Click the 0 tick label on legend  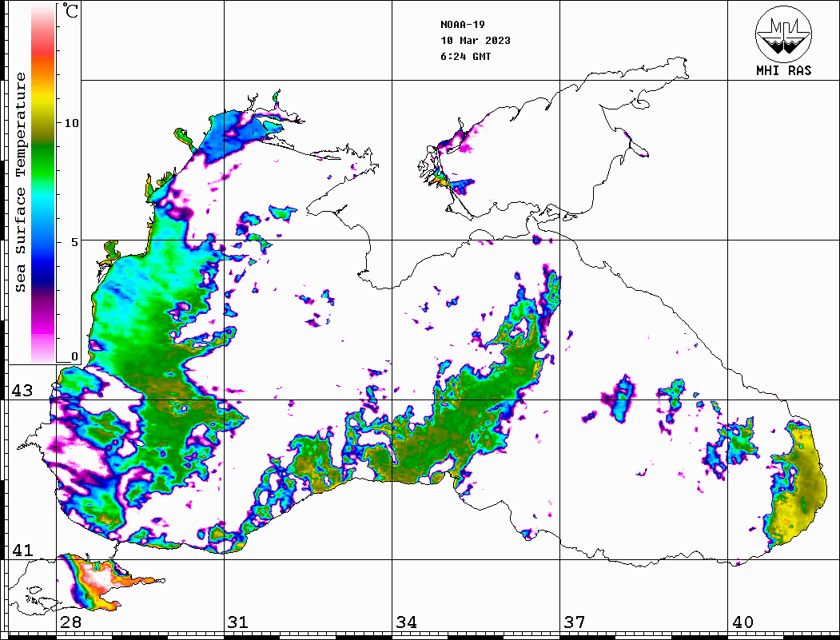(74, 356)
